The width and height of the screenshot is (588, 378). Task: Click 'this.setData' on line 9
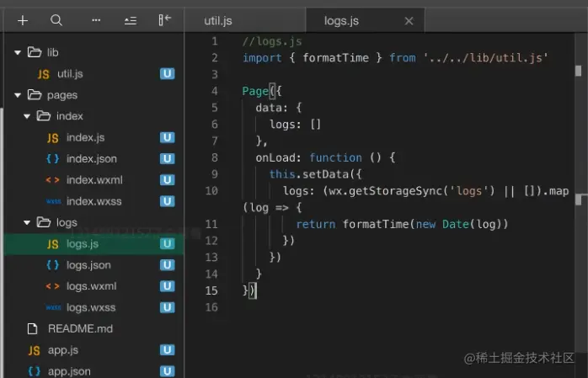tap(309, 174)
